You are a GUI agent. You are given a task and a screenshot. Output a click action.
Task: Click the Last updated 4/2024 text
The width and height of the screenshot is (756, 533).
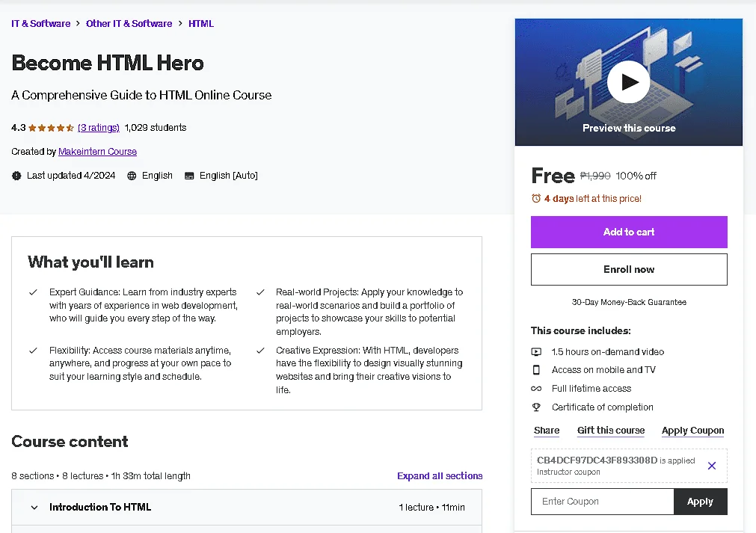71,176
